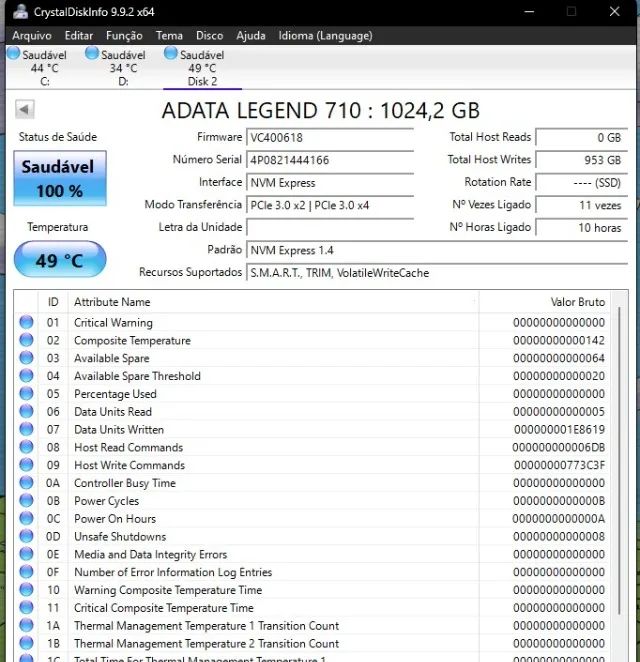Click the ADATA LEGEND 710 disk title
Viewport: 640px width, 662px height.
(320, 111)
